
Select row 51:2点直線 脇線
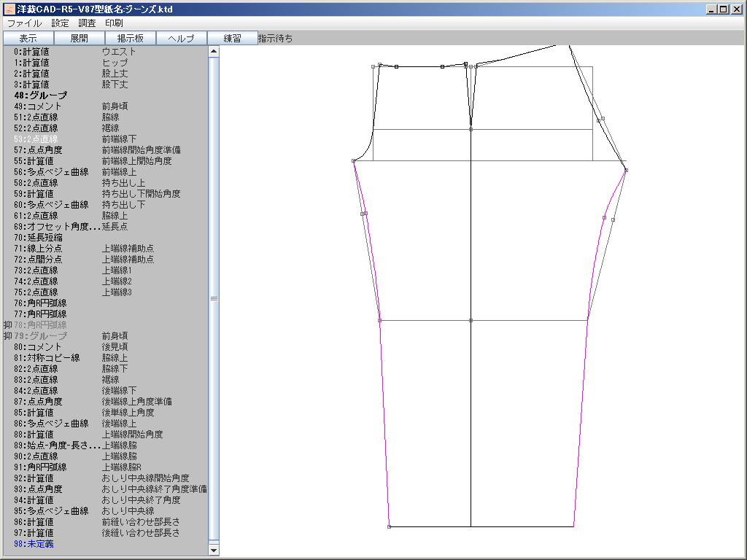tap(106, 117)
